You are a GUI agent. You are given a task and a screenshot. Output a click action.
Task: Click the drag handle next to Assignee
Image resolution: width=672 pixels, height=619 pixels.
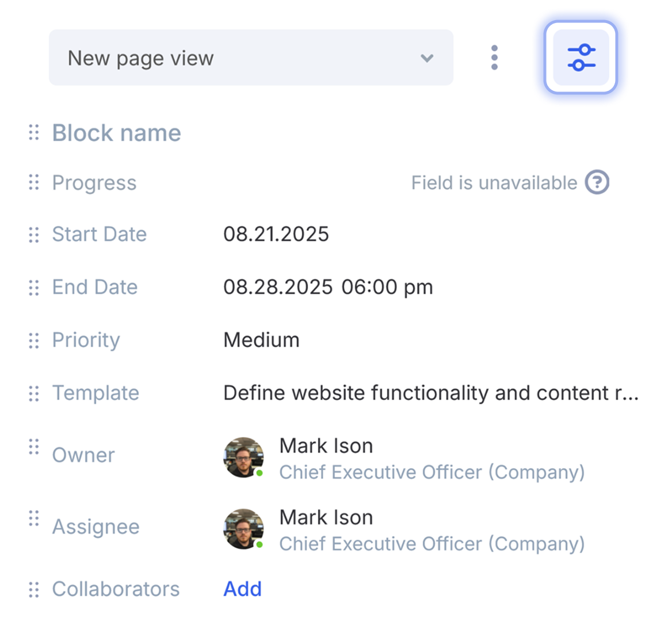coord(34,518)
